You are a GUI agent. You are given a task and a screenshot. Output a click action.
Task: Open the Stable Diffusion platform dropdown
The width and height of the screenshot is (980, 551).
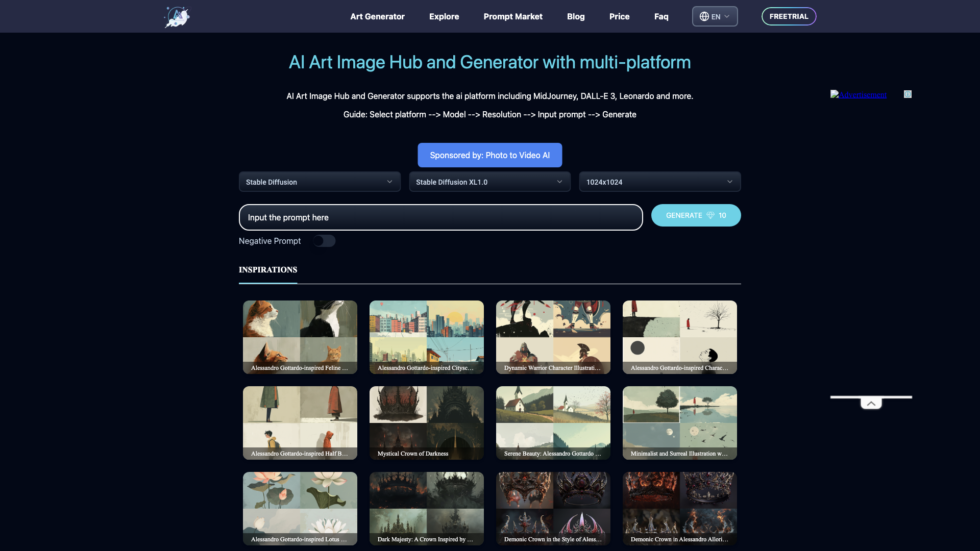(x=320, y=182)
